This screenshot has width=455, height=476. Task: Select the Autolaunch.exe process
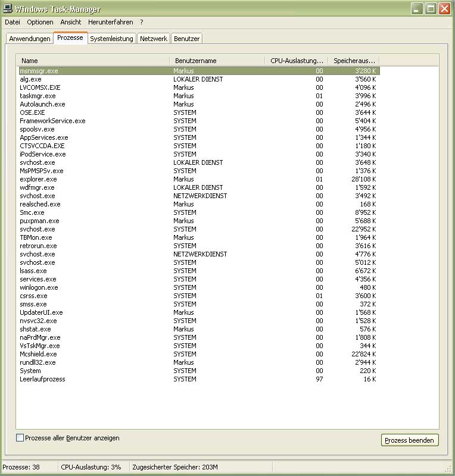(x=199, y=104)
